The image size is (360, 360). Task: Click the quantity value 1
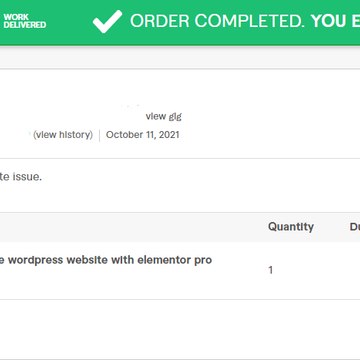[270, 270]
